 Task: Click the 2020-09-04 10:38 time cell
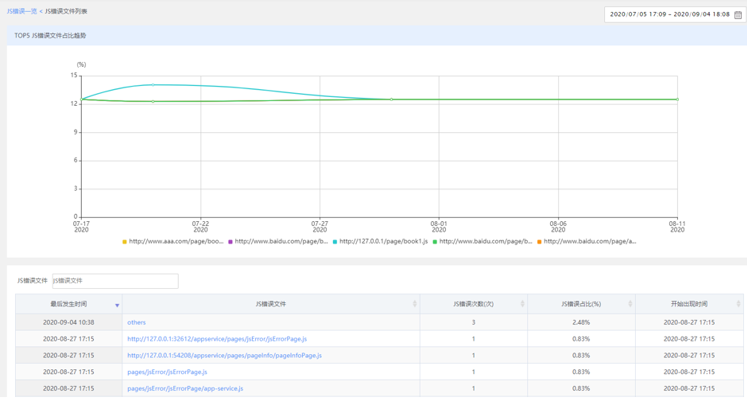point(69,322)
